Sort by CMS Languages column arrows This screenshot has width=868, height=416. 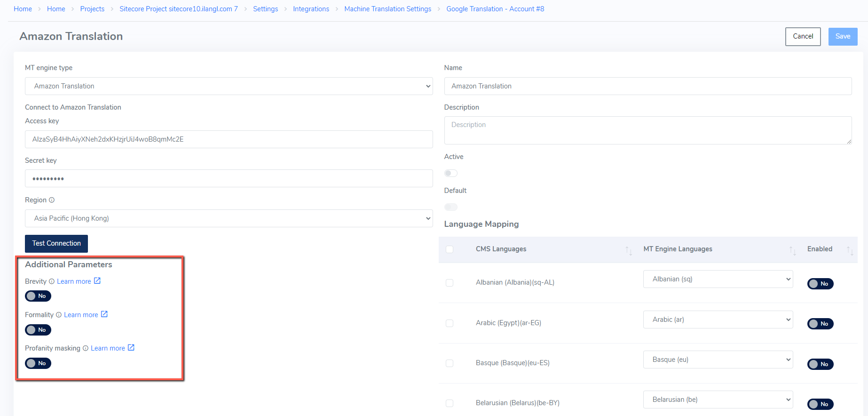629,250
